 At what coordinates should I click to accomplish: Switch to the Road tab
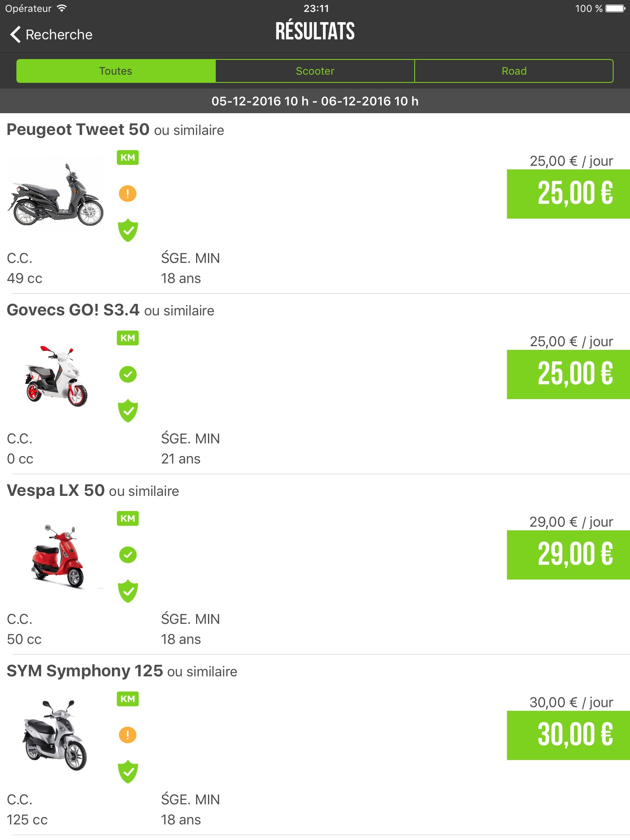pos(514,71)
